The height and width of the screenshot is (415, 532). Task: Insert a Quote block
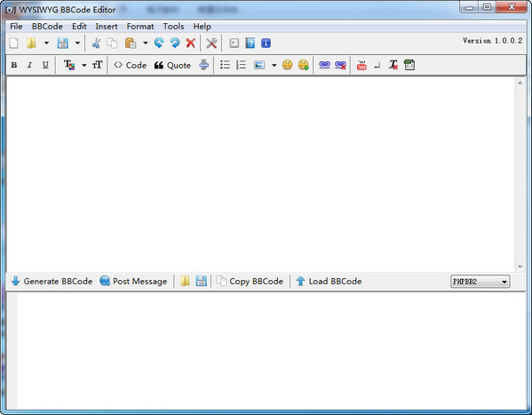[x=172, y=65]
